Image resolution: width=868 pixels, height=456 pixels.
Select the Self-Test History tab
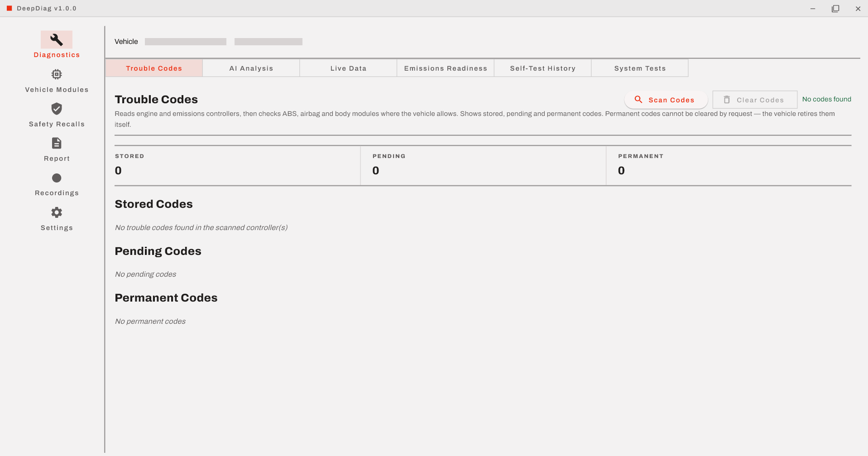click(x=543, y=68)
